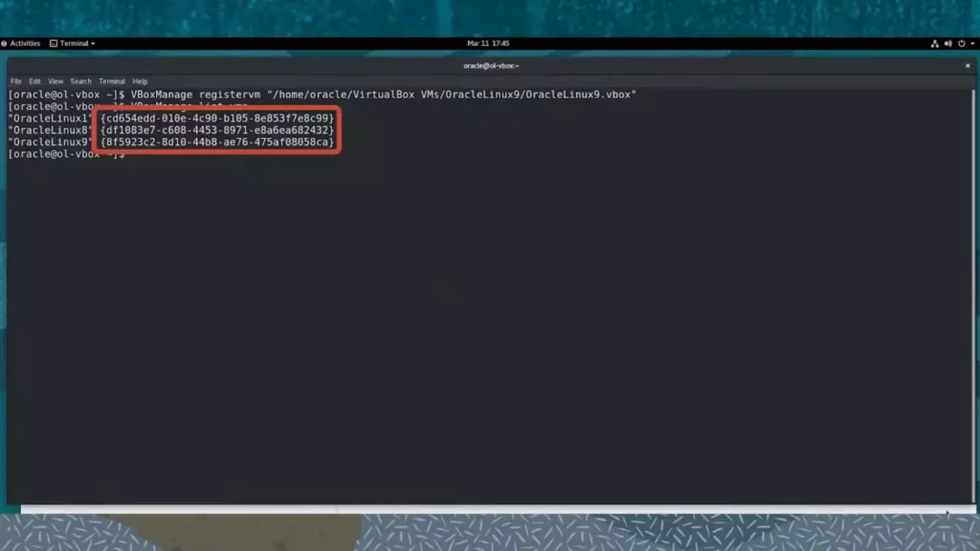This screenshot has width=980, height=551.
Task: Select the OracleLinux9 UUID line
Action: [172, 142]
